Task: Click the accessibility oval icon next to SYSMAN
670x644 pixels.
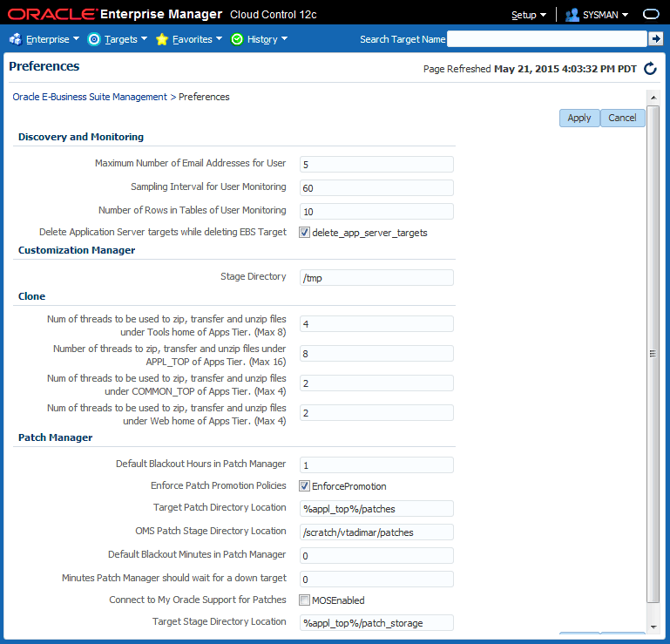Action: click(x=651, y=15)
